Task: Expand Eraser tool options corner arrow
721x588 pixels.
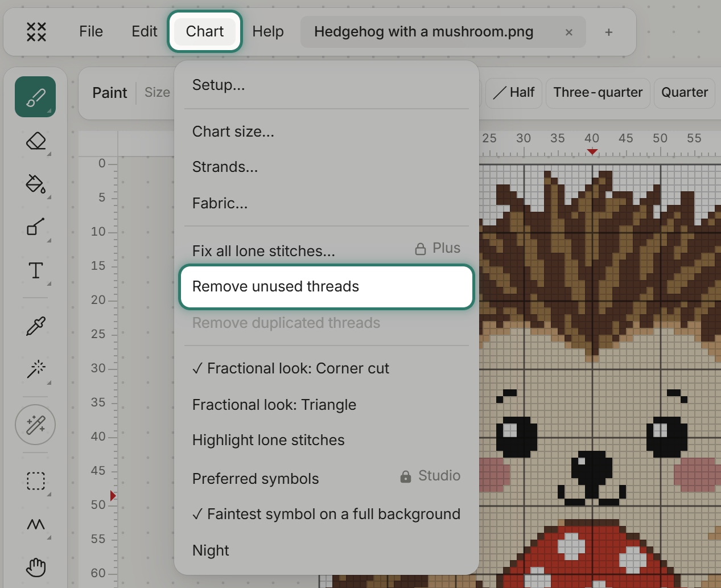Action: pos(49,154)
